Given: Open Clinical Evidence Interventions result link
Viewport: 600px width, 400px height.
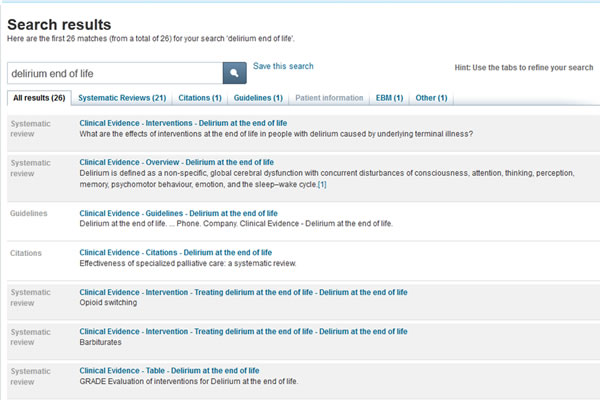Looking at the screenshot, I should point(183,123).
